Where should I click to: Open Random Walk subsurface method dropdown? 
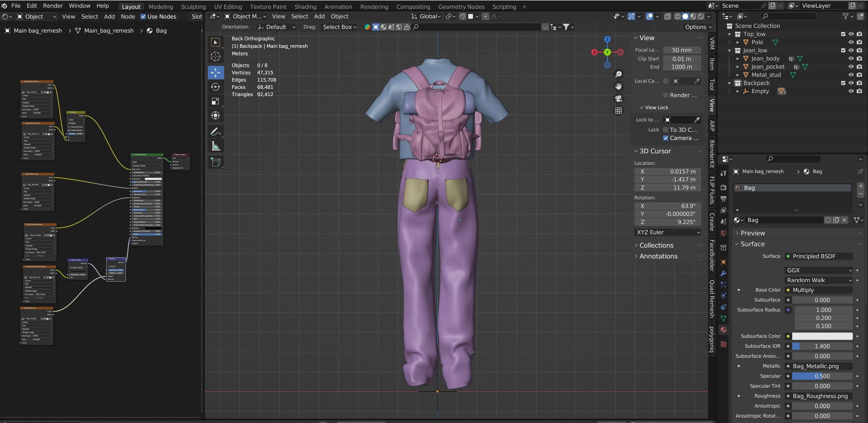[x=819, y=280]
